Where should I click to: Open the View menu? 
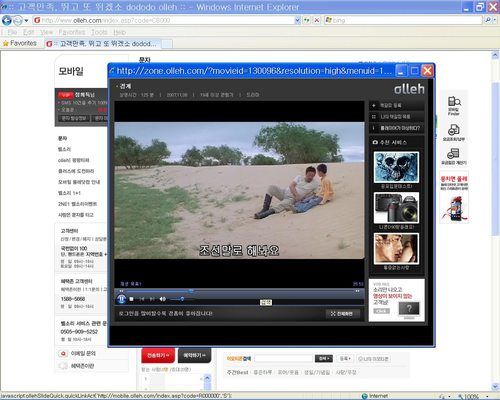[47, 32]
